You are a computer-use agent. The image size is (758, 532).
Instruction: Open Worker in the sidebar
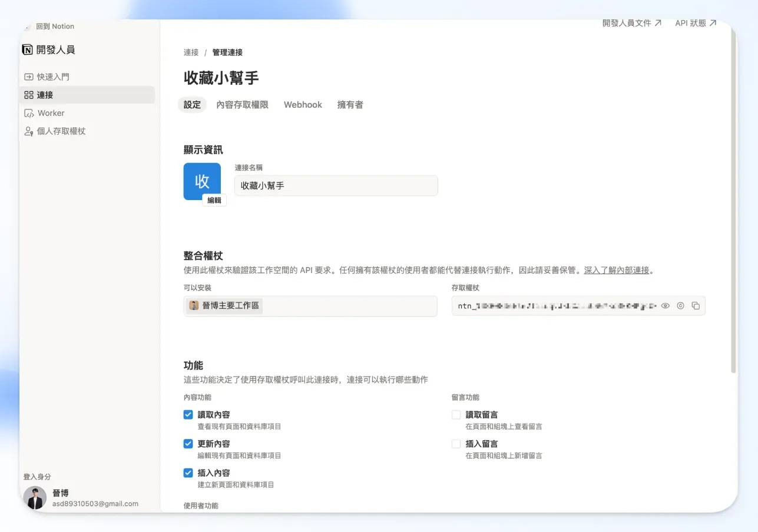tap(87, 113)
